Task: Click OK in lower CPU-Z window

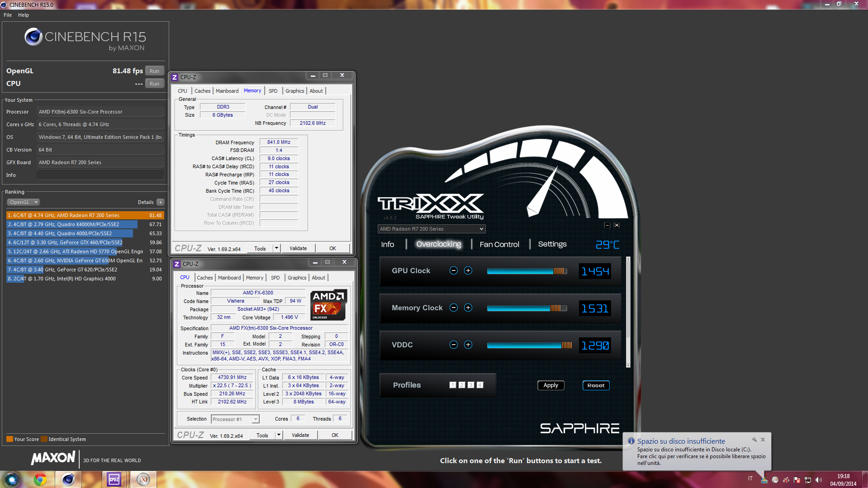Action: click(335, 435)
